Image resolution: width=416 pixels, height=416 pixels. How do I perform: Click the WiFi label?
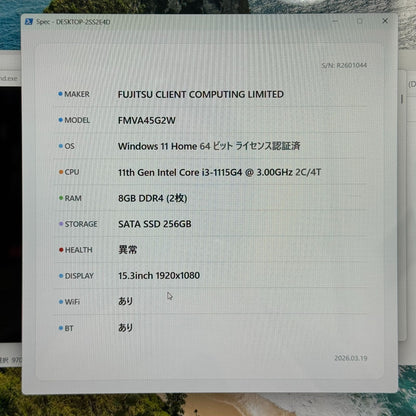[72, 302]
